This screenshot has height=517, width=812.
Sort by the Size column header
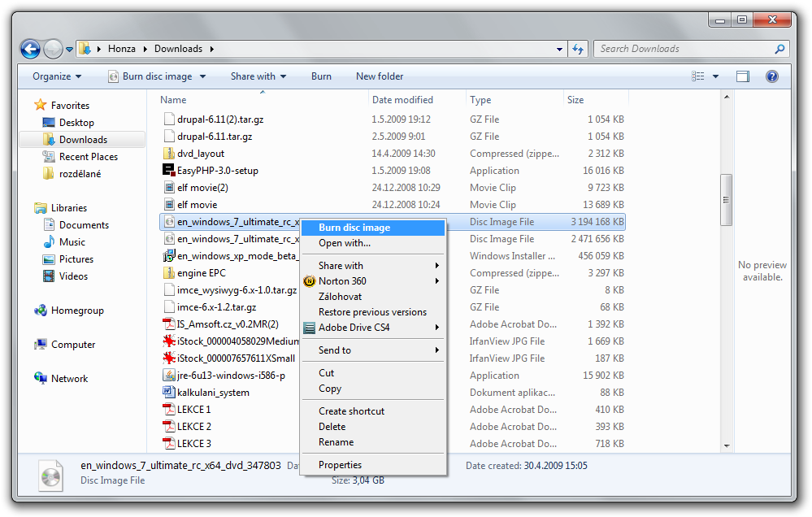click(x=575, y=99)
